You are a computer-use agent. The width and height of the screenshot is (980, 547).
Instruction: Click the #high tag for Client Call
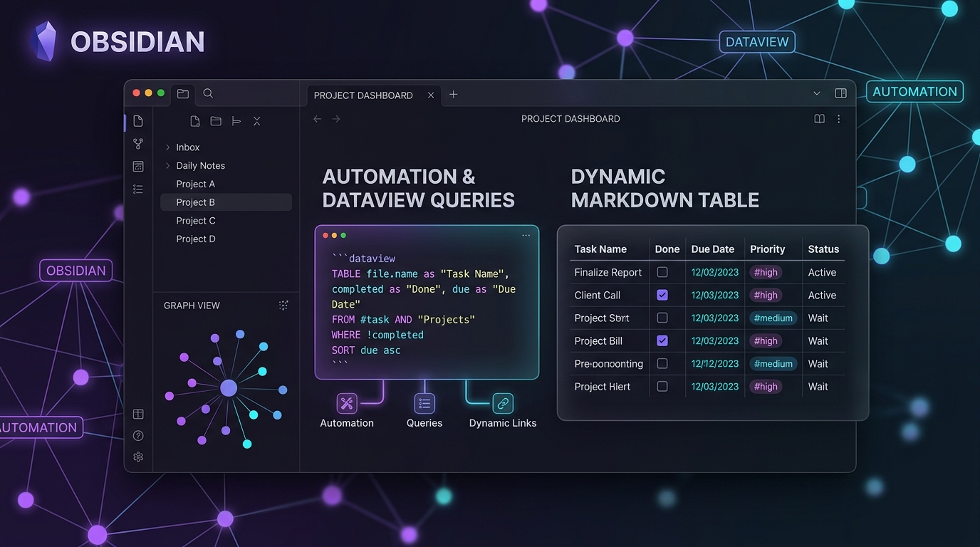point(766,295)
